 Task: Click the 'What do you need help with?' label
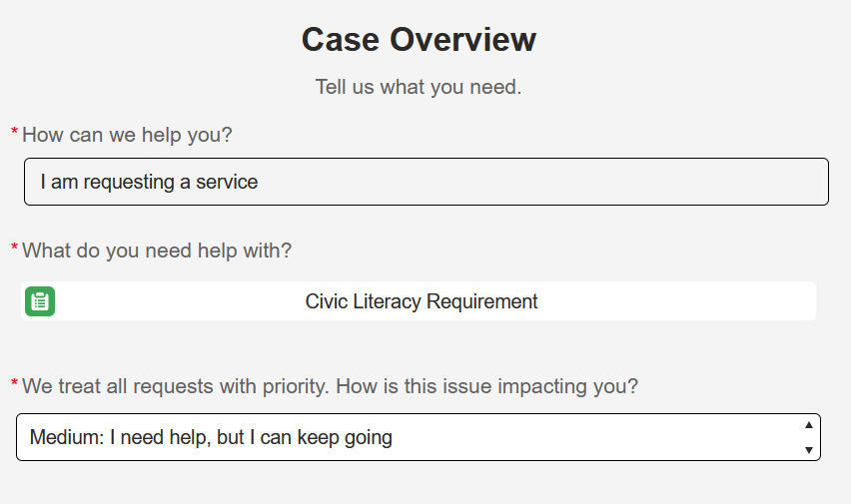(x=157, y=251)
